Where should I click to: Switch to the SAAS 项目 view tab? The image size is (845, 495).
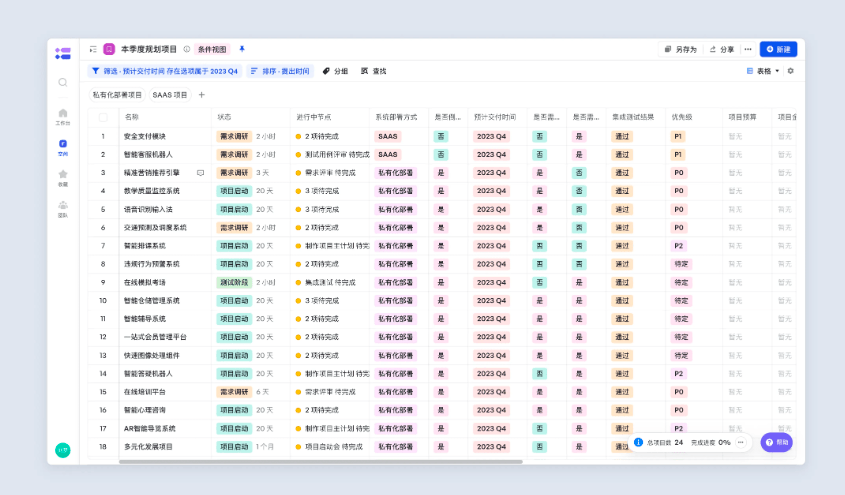(170, 95)
